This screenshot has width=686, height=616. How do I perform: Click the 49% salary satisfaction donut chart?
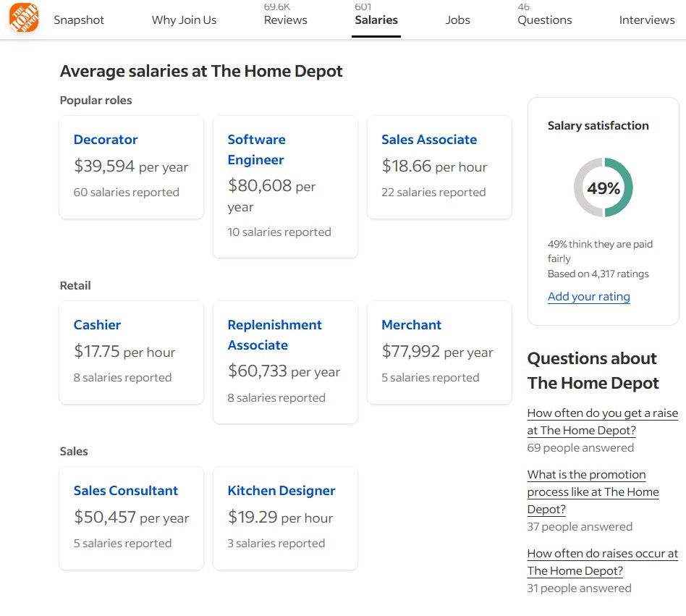(x=603, y=188)
